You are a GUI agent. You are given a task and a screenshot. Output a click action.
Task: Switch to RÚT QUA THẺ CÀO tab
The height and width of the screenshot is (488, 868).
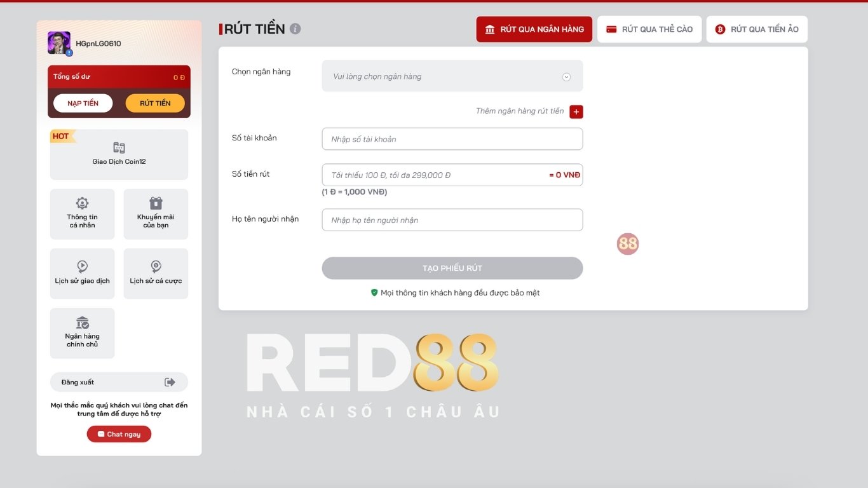(x=649, y=29)
